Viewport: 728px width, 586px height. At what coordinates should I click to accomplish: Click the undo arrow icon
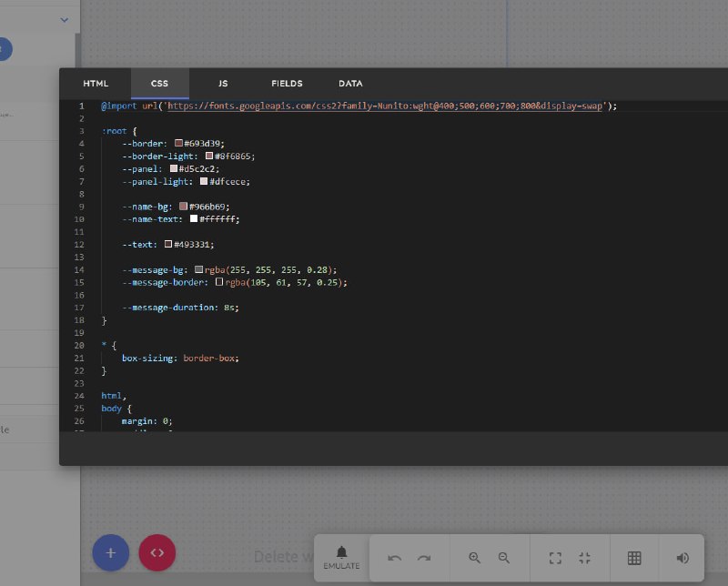click(395, 558)
